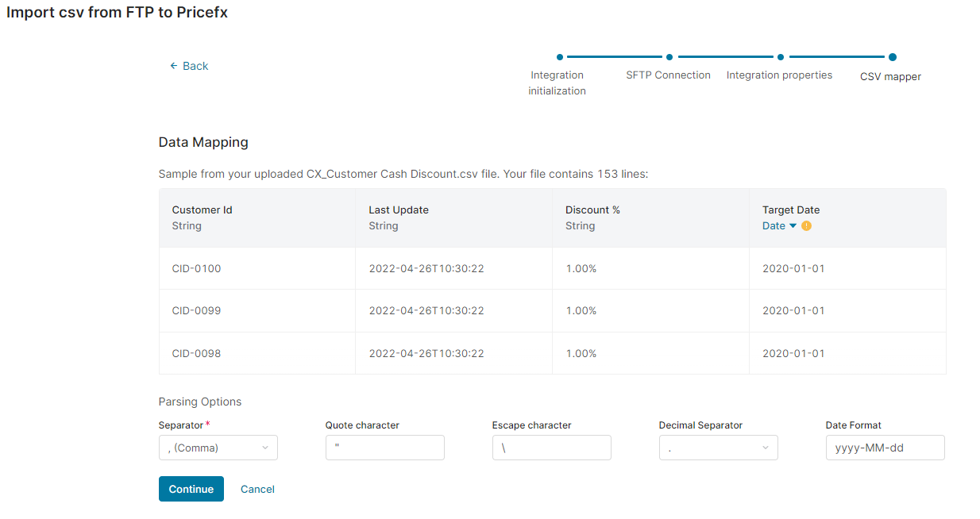Click the Integration initialization step dot

[560, 57]
